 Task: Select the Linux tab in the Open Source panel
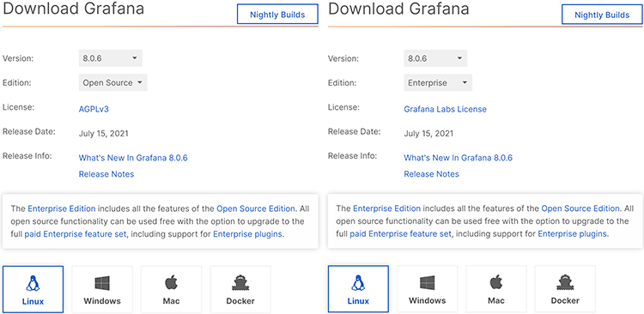[33, 289]
